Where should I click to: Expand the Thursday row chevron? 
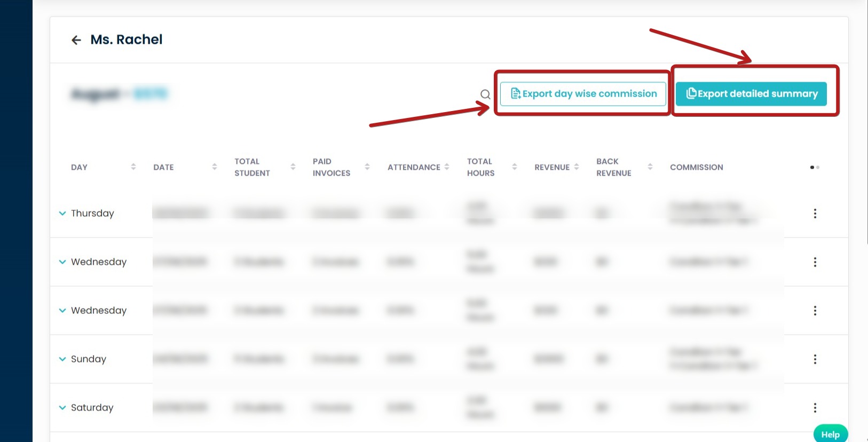coord(62,214)
